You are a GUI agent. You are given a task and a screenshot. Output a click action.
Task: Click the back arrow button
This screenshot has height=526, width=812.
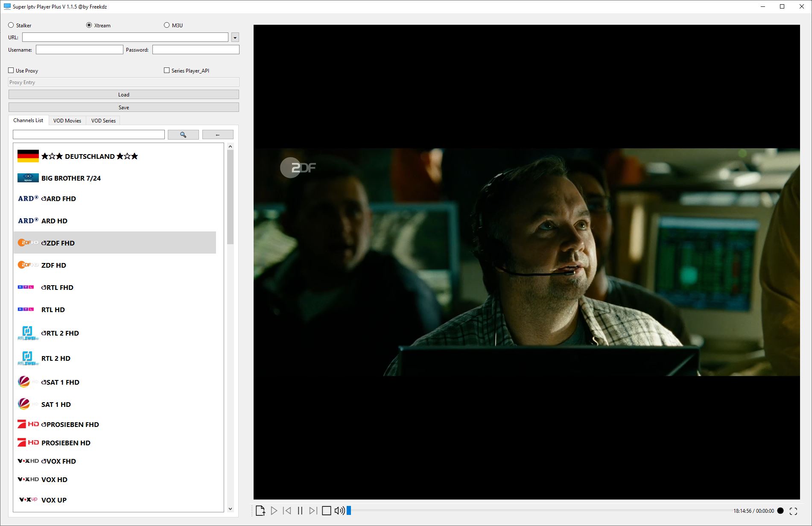click(x=218, y=134)
